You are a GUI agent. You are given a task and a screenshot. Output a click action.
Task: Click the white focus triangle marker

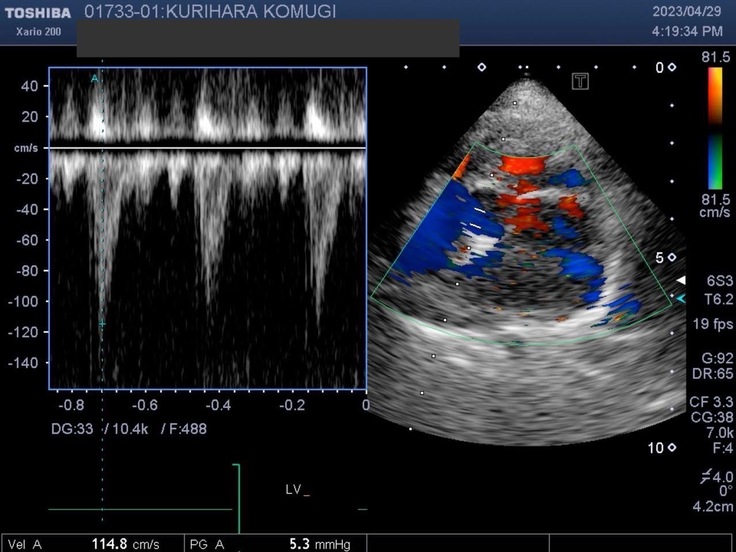[681, 281]
